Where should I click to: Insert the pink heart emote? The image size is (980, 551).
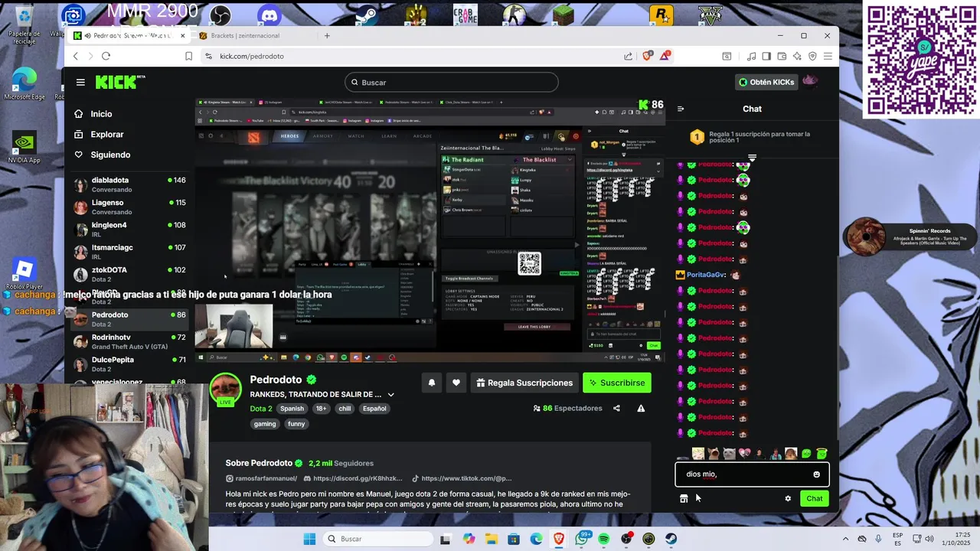coord(744,454)
